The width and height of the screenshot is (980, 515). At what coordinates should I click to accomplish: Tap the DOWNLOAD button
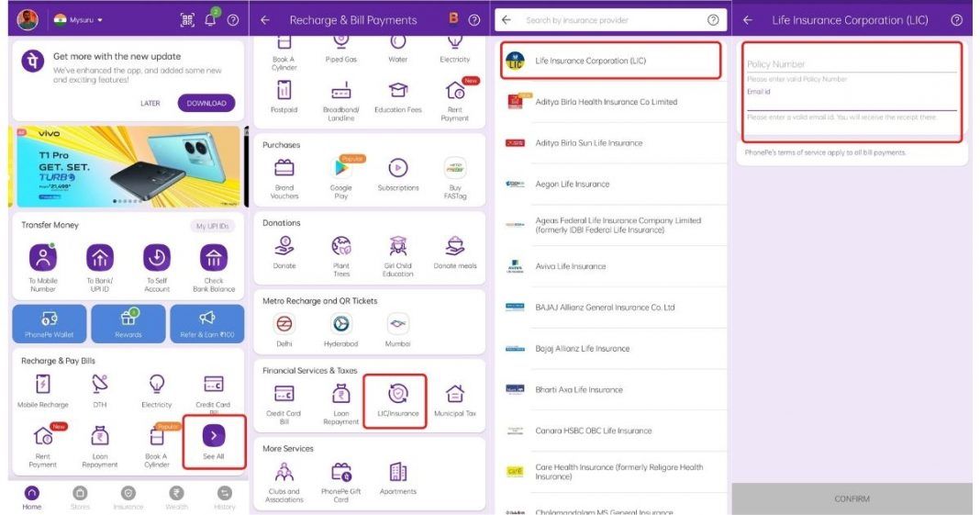pyautogui.click(x=206, y=103)
